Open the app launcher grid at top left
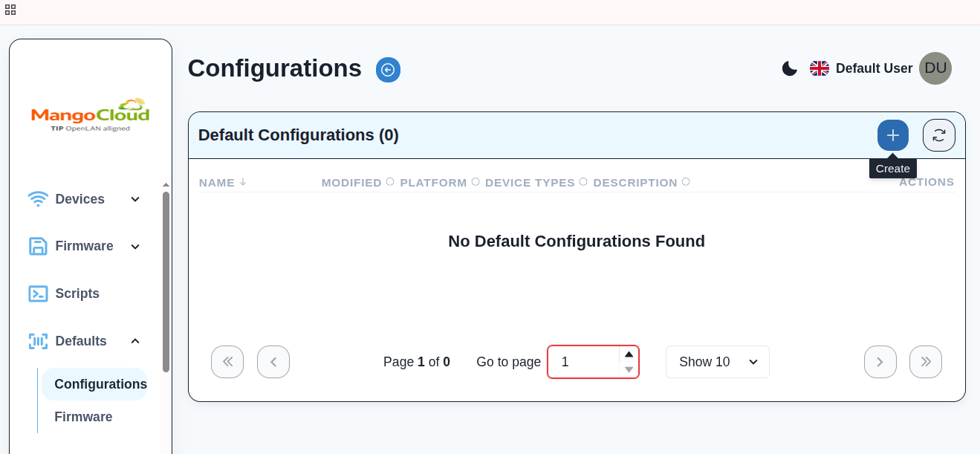The image size is (980, 454). [10, 10]
